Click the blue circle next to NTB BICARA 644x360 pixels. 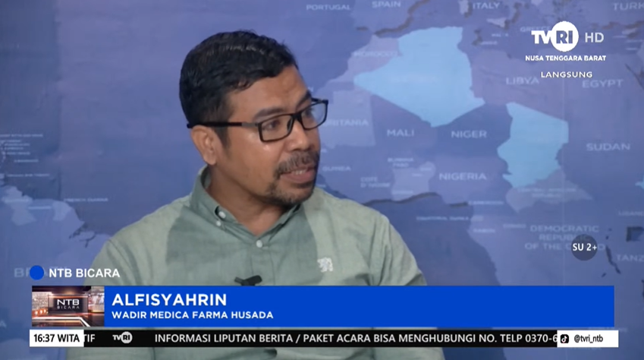point(37,272)
